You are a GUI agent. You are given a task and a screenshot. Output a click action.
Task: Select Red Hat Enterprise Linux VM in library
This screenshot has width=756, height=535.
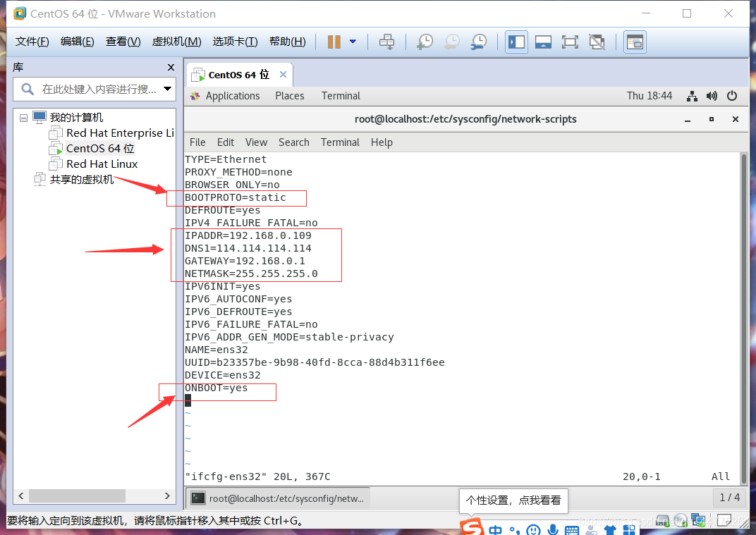point(112,133)
